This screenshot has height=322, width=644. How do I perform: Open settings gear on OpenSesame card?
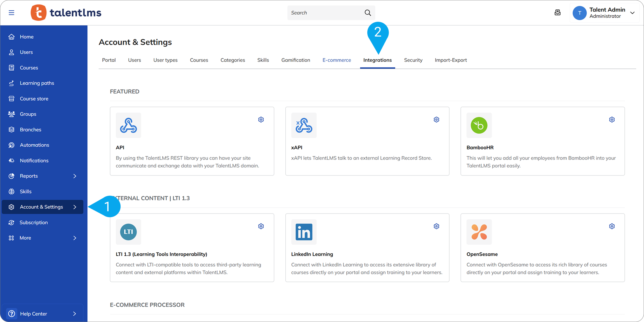click(x=612, y=226)
